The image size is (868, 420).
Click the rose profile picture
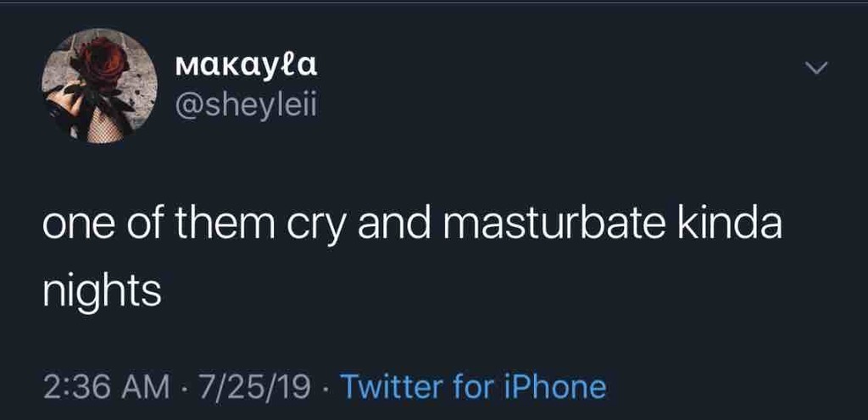point(99,86)
